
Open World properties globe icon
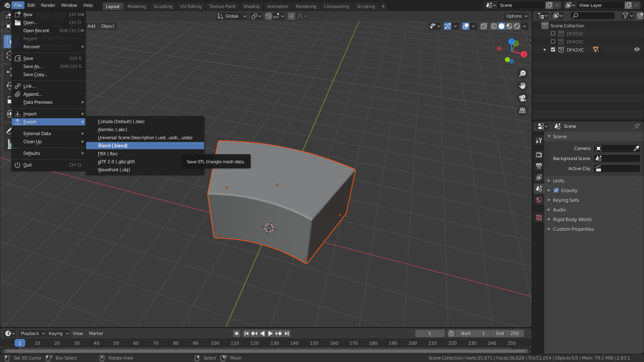coord(539,200)
